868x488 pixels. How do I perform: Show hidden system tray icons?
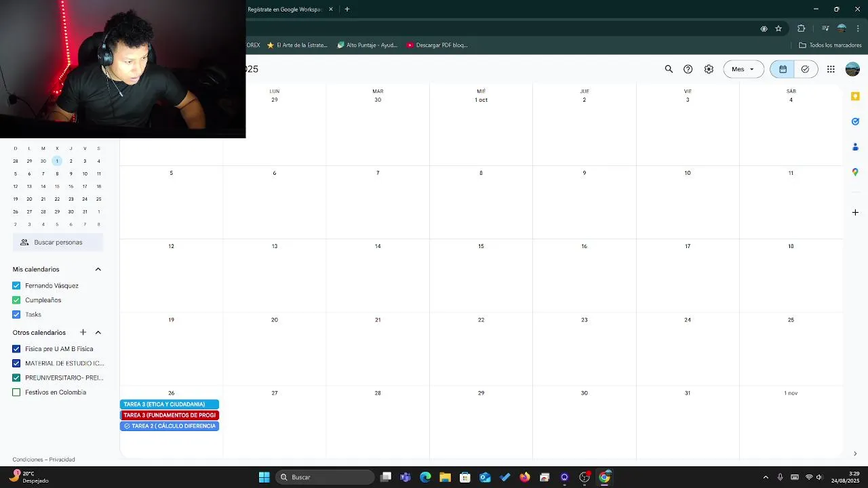pyautogui.click(x=766, y=477)
